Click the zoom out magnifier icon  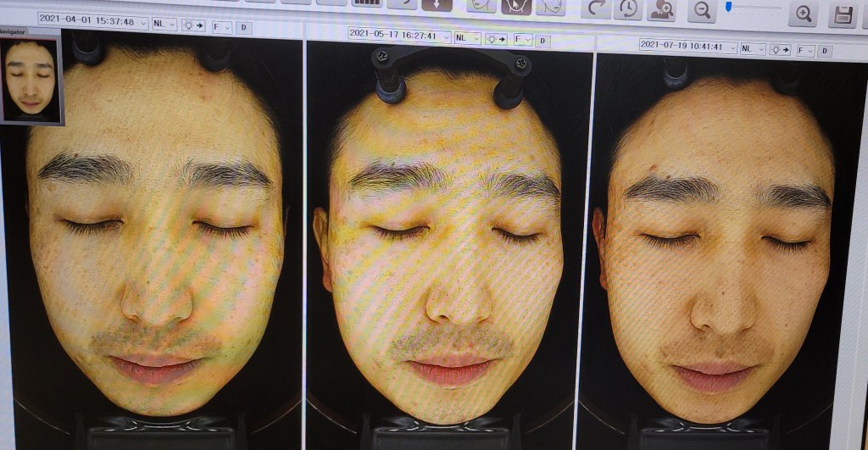click(702, 10)
